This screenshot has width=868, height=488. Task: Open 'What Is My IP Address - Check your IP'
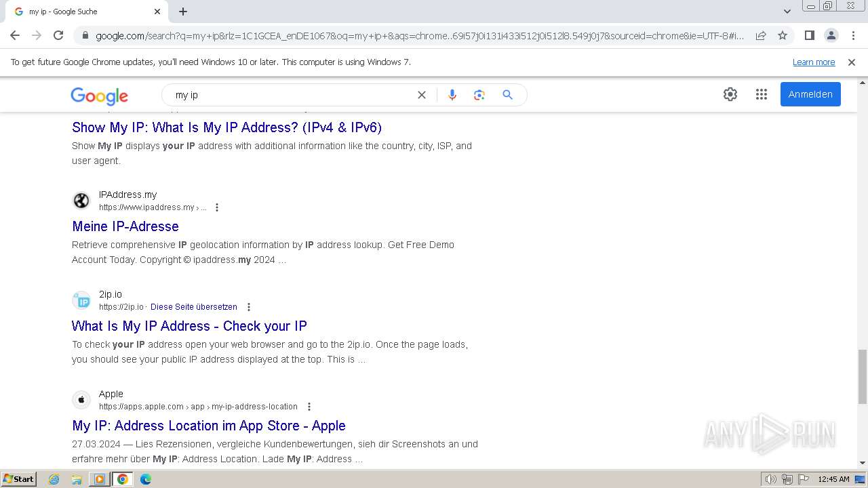[189, 326]
